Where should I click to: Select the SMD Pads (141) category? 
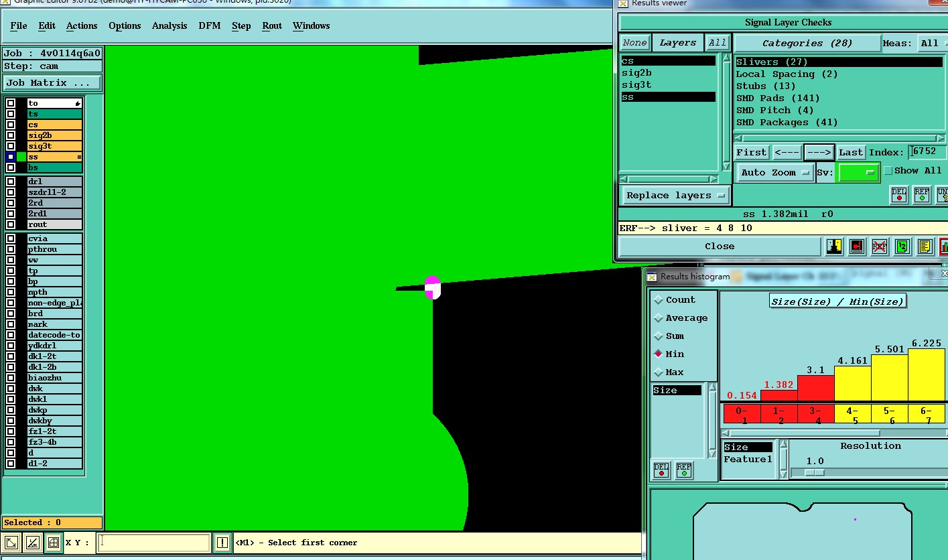tap(778, 98)
